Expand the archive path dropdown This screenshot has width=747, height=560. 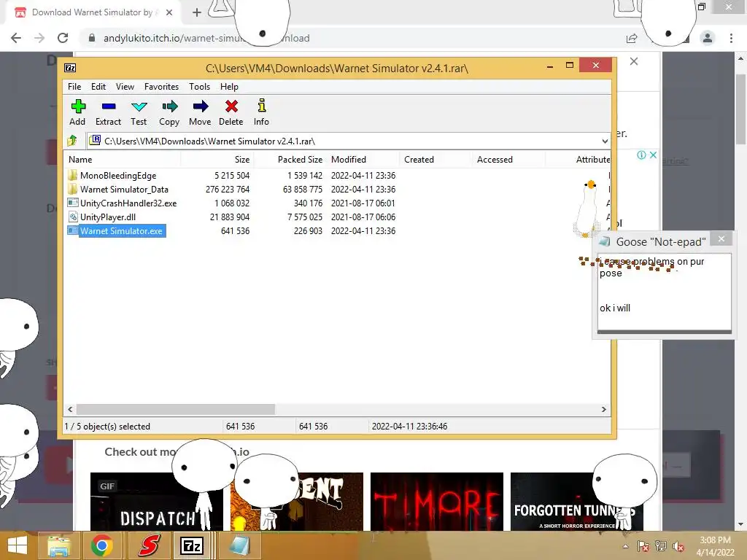point(605,141)
